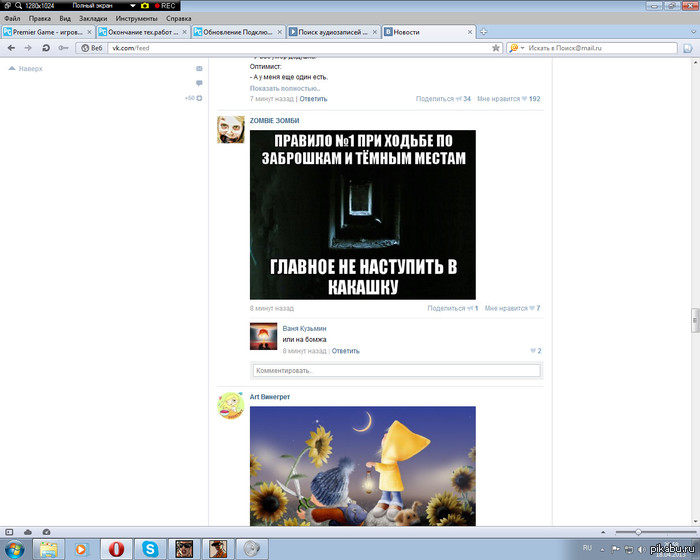Open the Вид menu
700x560 pixels.
pos(65,18)
